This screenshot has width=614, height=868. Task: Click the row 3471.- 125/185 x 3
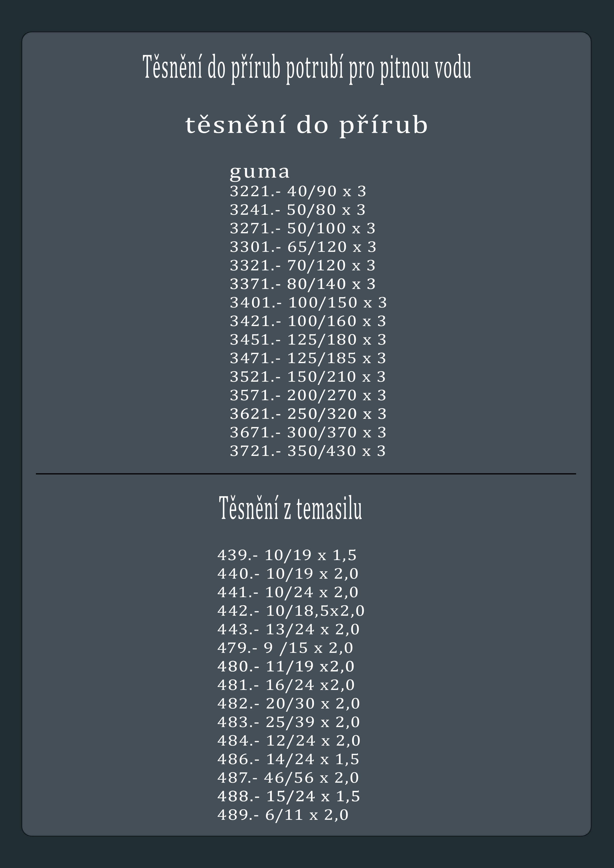click(308, 358)
